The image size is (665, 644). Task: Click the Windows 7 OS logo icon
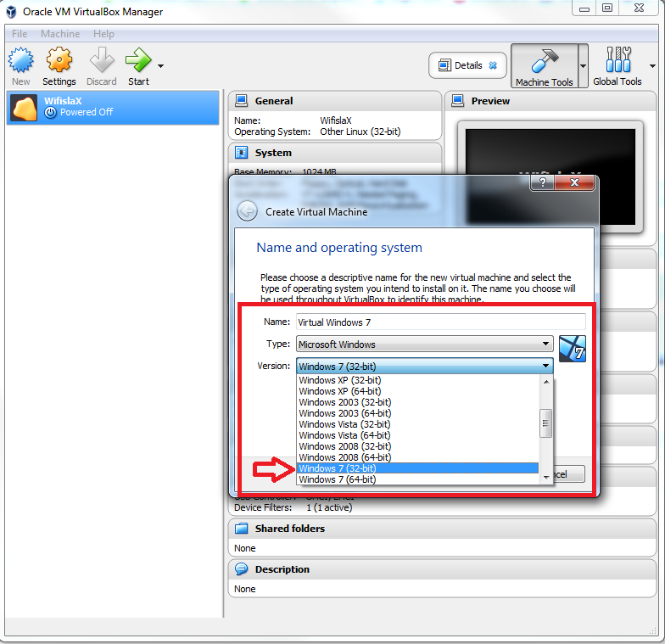[x=572, y=349]
